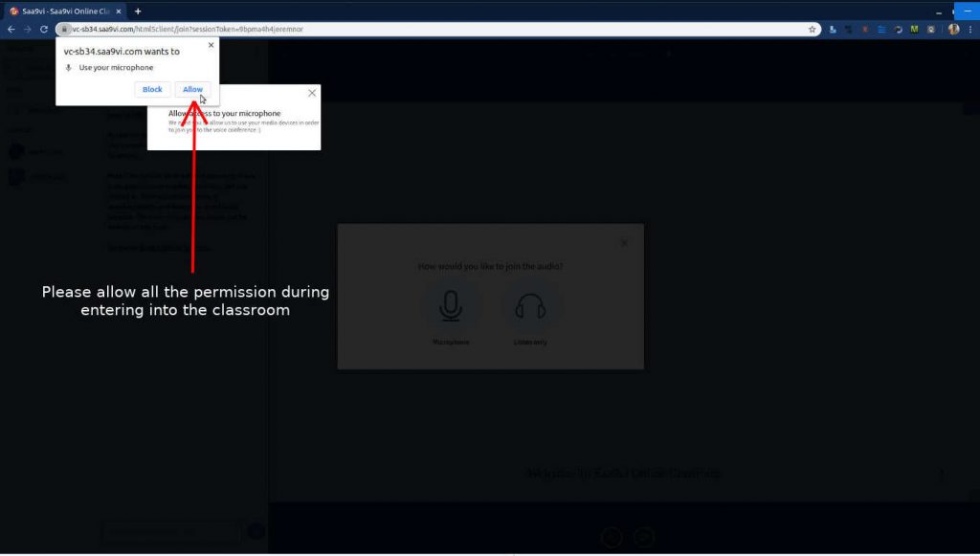Click the green M extension icon
The image size is (980, 556).
point(914,29)
